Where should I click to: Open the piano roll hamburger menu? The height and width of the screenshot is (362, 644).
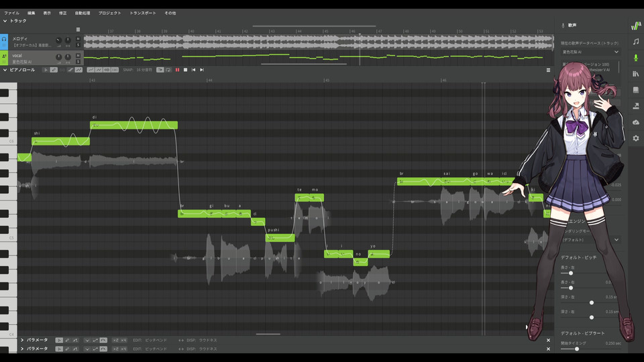click(x=548, y=70)
